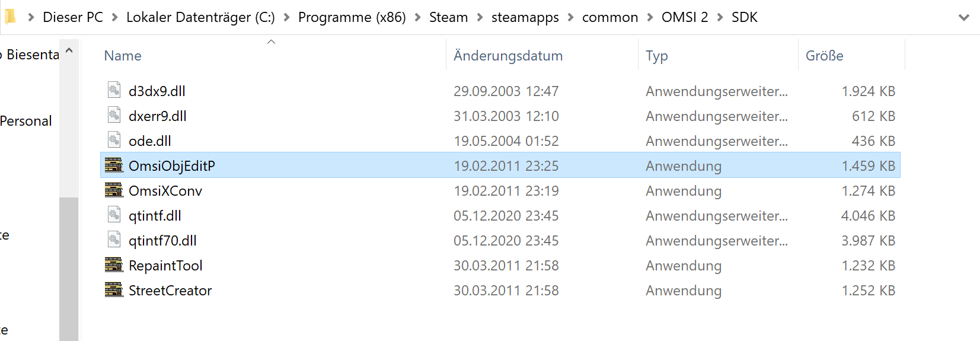Screen dimensions: 980x341
Task: Sort files by the Name column
Action: click(123, 56)
